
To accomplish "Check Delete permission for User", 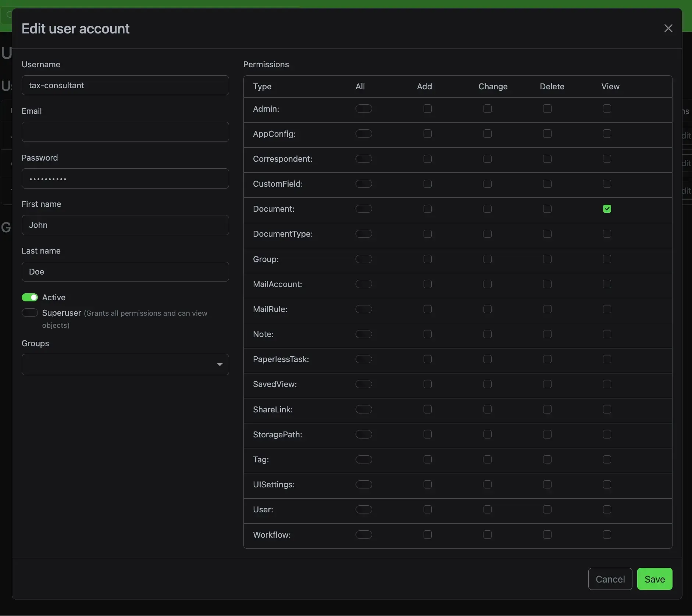I will (547, 509).
